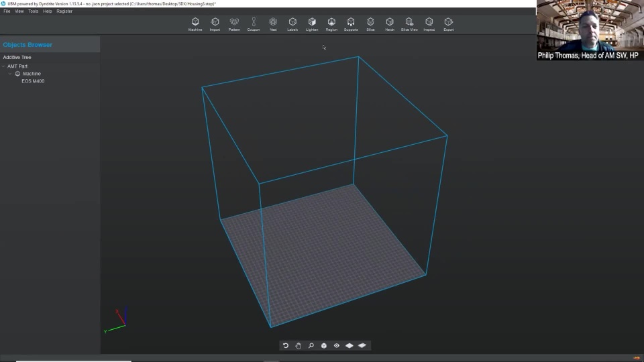Toggle the eye visibility icon in bottom bar

pos(336,346)
